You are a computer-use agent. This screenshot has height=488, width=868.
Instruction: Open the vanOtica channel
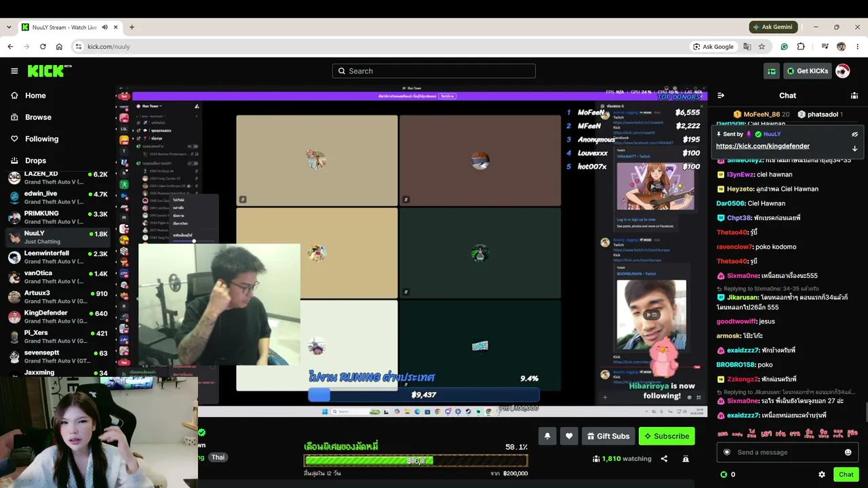tap(58, 277)
